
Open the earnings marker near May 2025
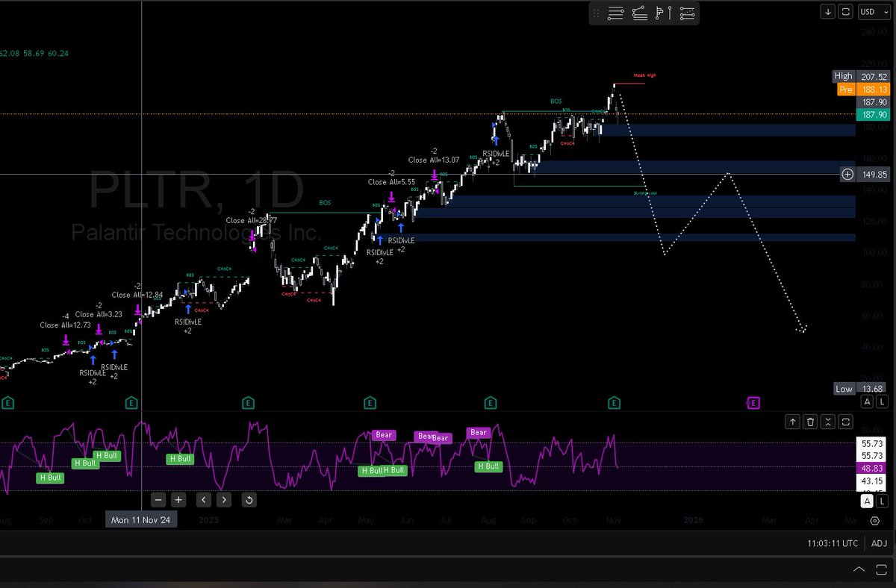pos(370,403)
